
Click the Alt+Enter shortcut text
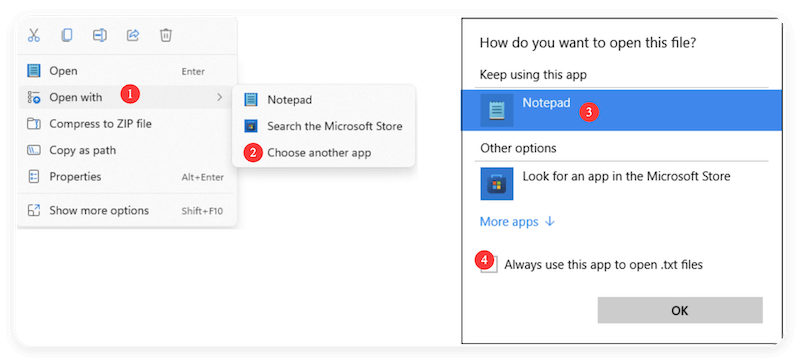coord(203,177)
